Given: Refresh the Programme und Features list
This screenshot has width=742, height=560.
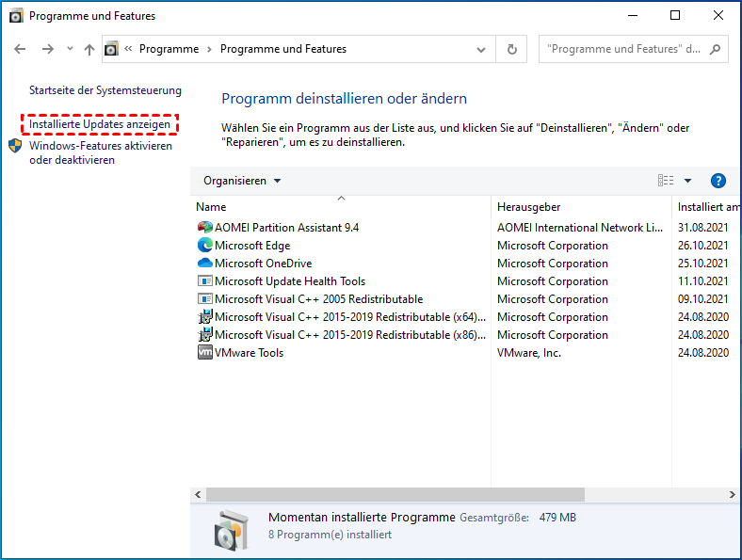Looking at the screenshot, I should 511,49.
